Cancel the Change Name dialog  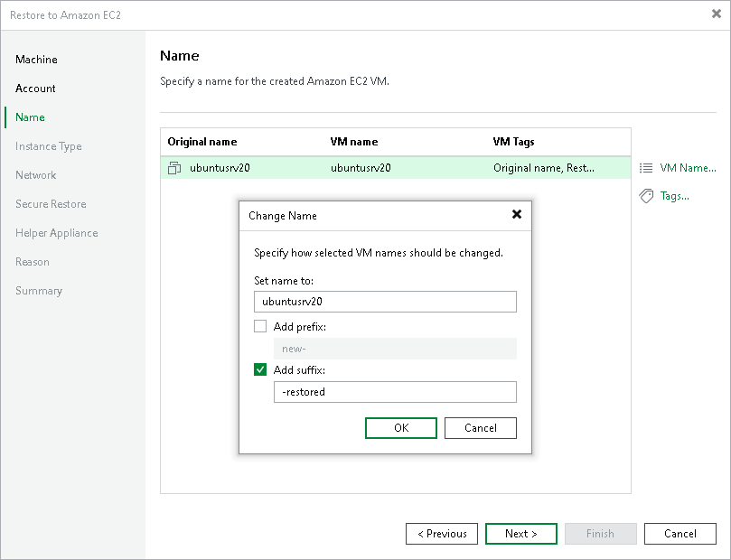pos(480,428)
